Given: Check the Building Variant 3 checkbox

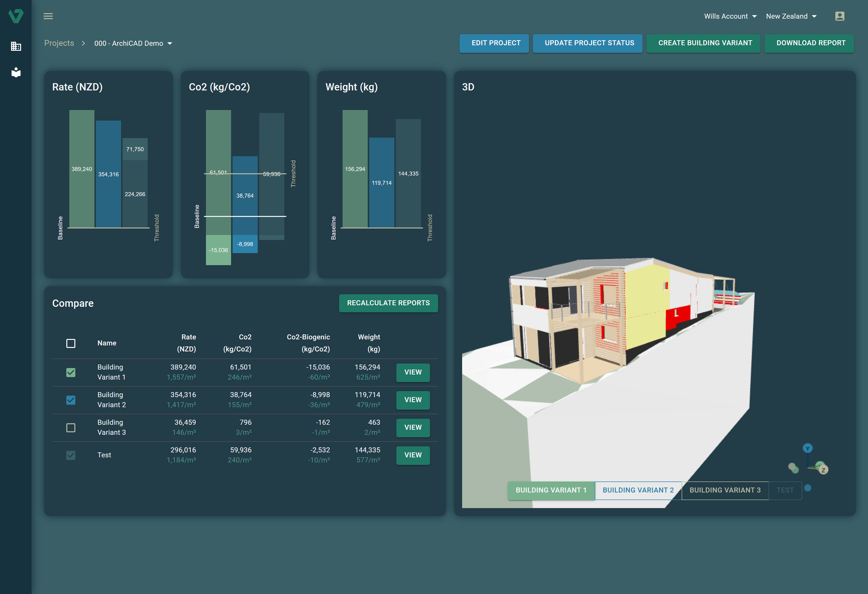Looking at the screenshot, I should click(x=70, y=427).
